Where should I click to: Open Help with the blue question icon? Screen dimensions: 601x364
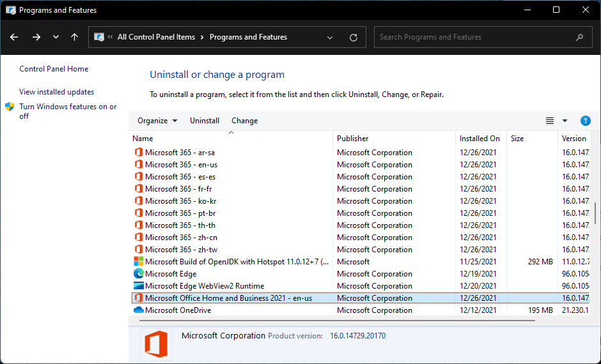585,121
